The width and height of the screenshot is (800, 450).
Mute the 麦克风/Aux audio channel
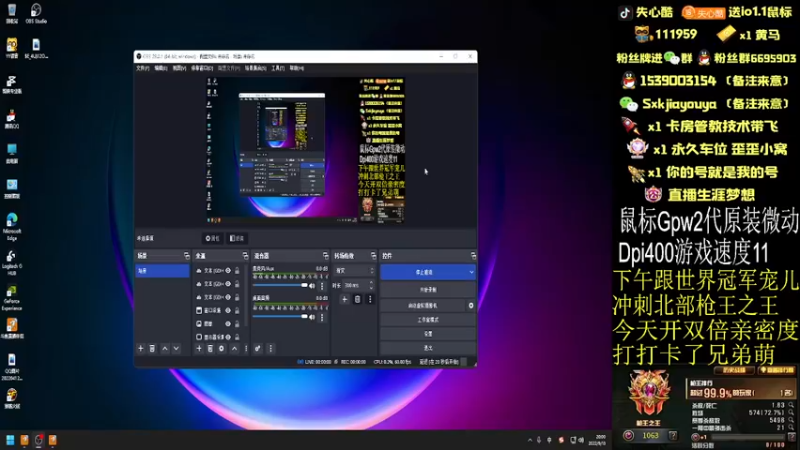(x=312, y=286)
